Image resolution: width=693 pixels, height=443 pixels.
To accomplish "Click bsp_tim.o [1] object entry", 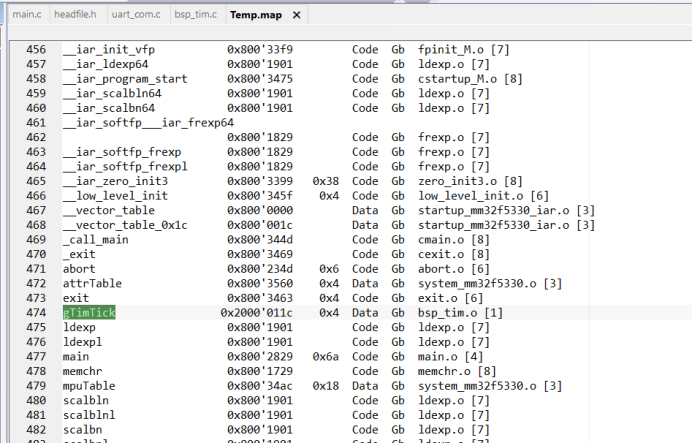I will [461, 313].
